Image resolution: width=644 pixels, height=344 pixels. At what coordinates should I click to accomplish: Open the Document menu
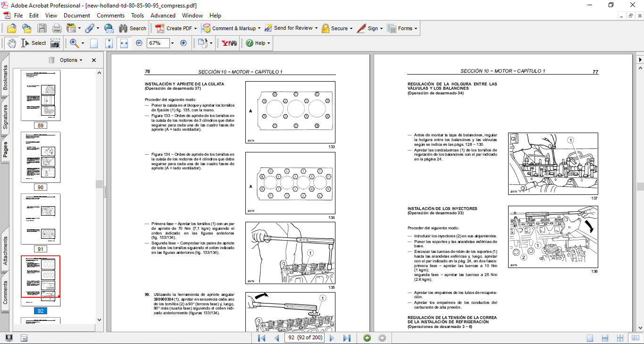tap(77, 16)
